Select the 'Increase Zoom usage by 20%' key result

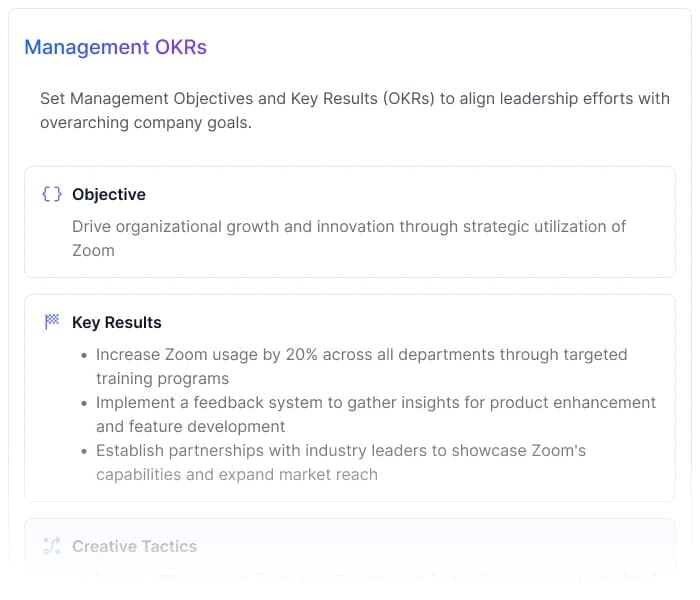click(361, 354)
